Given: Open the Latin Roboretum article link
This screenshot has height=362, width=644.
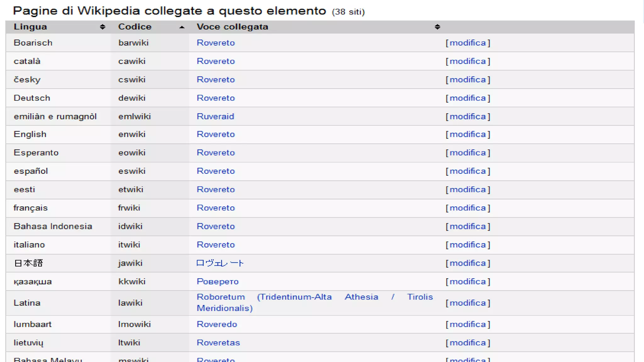Looking at the screenshot, I should click(220, 297).
